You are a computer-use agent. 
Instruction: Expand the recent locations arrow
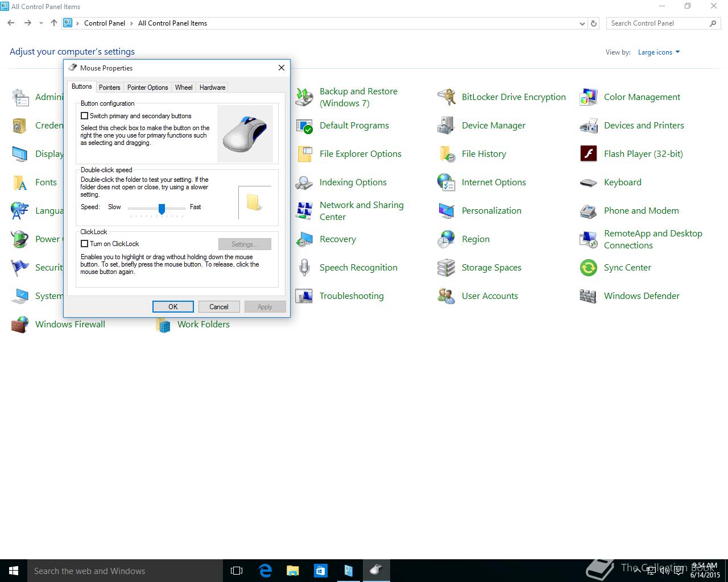[x=41, y=23]
